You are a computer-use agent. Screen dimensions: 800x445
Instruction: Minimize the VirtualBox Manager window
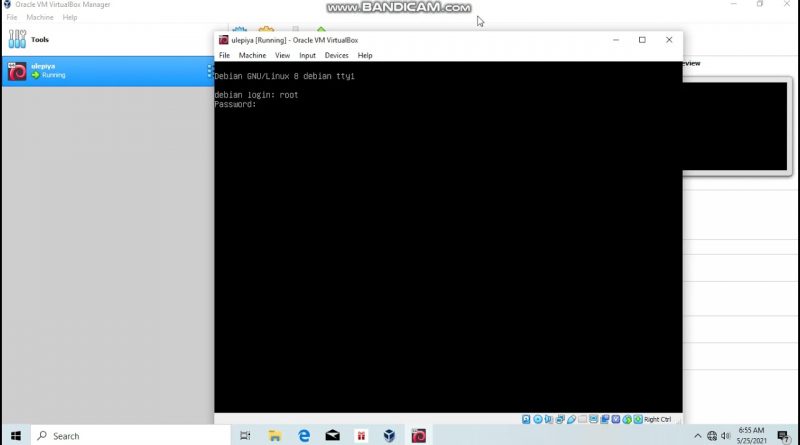(734, 4)
